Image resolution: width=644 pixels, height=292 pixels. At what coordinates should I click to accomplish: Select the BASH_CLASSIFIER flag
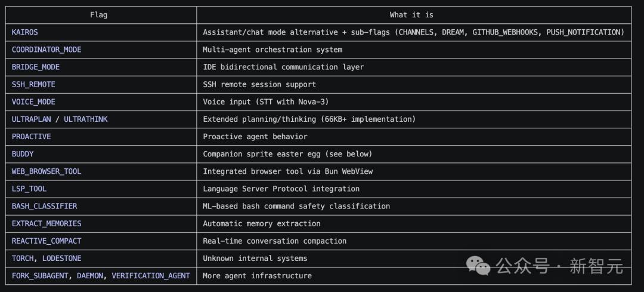pyautogui.click(x=44, y=206)
